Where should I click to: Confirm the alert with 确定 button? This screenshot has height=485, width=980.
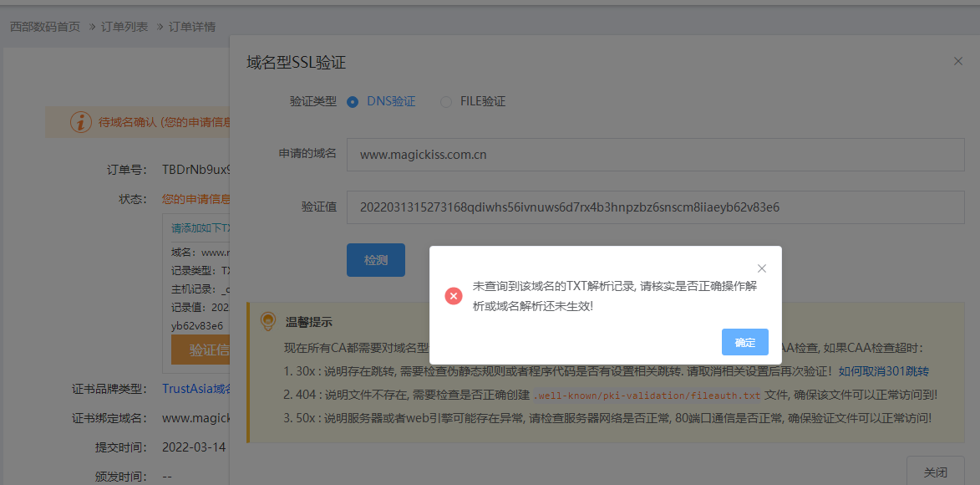coord(744,342)
